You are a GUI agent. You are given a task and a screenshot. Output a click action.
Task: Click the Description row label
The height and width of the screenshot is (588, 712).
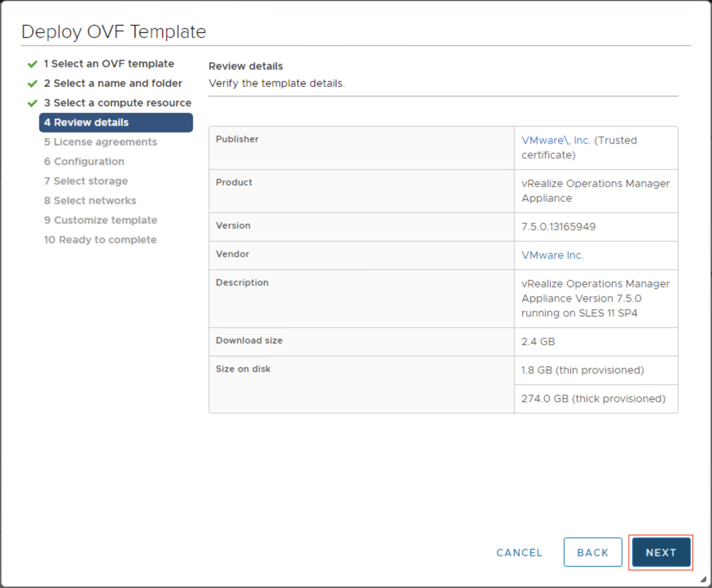(x=242, y=282)
